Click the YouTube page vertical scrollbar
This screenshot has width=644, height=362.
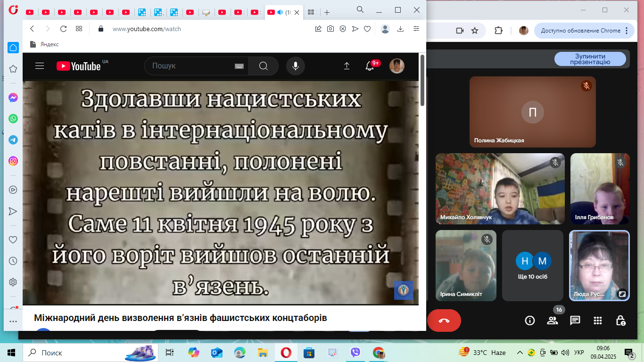click(x=422, y=80)
